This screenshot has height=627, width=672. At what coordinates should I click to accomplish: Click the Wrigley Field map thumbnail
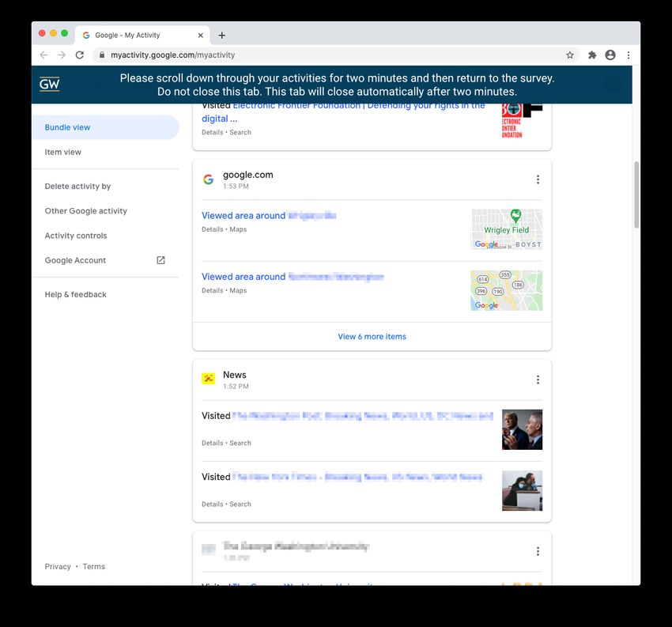pyautogui.click(x=507, y=229)
